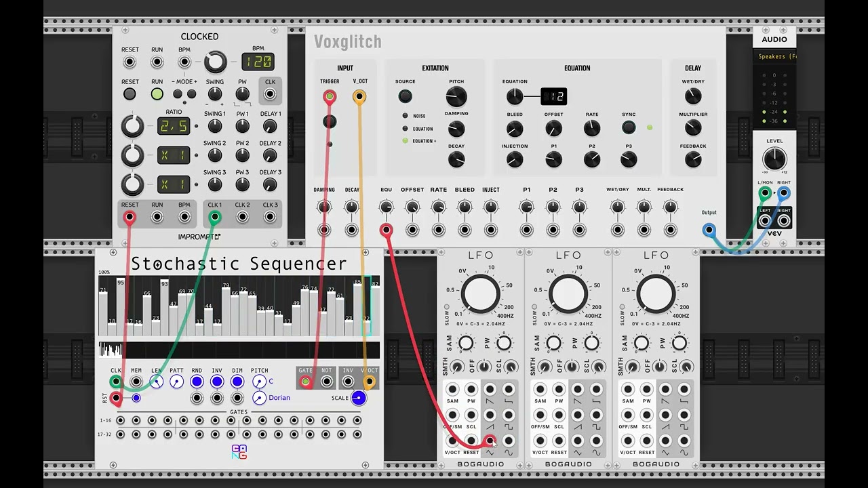868x488 pixels.
Task: Click the LEFT output jack on Audio module
Action: pos(765,221)
